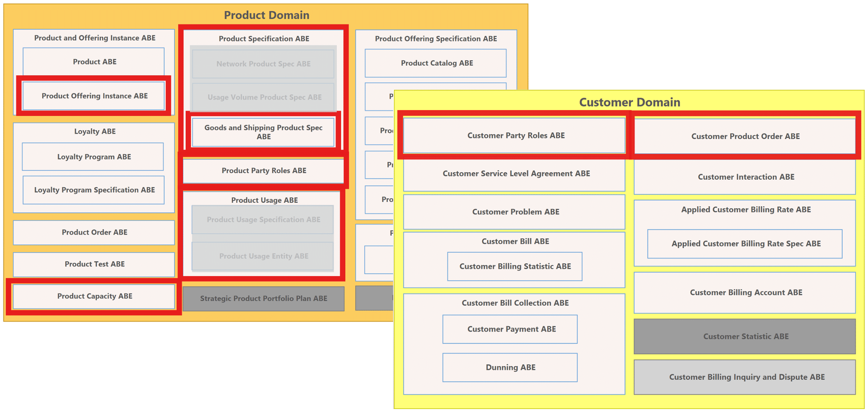
Task: Select Applied Customer Billing Rate Spec ABE
Action: coord(745,244)
